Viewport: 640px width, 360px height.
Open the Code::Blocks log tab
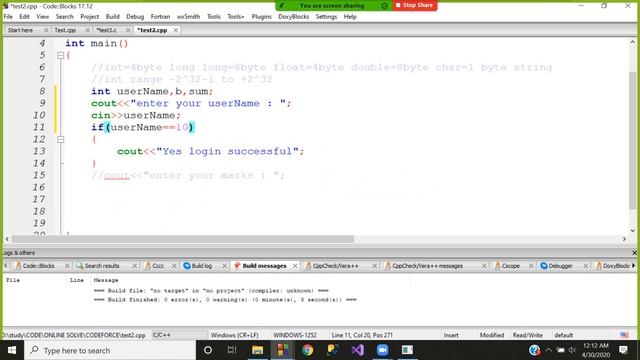pyautogui.click(x=38, y=266)
